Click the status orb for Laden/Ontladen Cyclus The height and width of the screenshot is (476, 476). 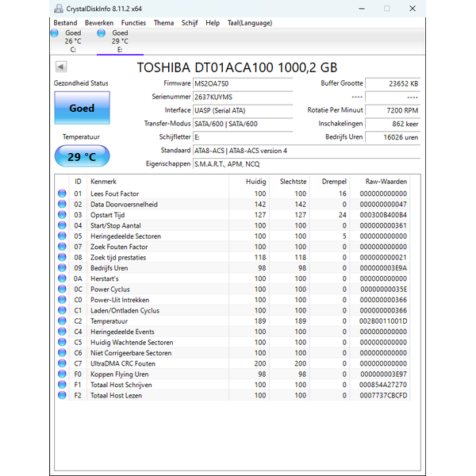click(62, 310)
